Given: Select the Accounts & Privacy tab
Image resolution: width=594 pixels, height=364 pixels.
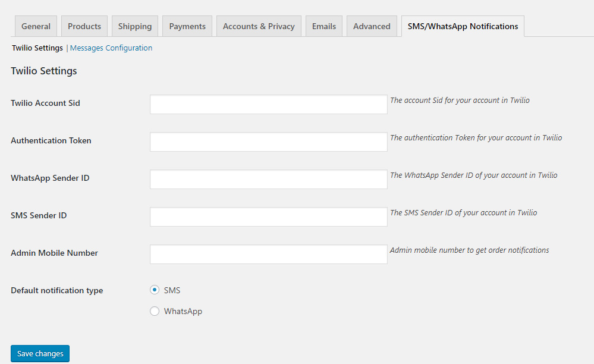Looking at the screenshot, I should [259, 26].
